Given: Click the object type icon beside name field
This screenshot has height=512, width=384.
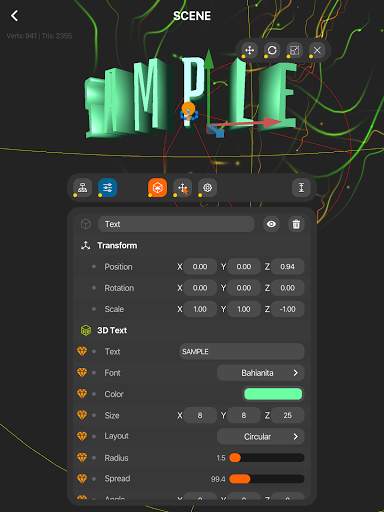Looking at the screenshot, I should [x=86, y=224].
